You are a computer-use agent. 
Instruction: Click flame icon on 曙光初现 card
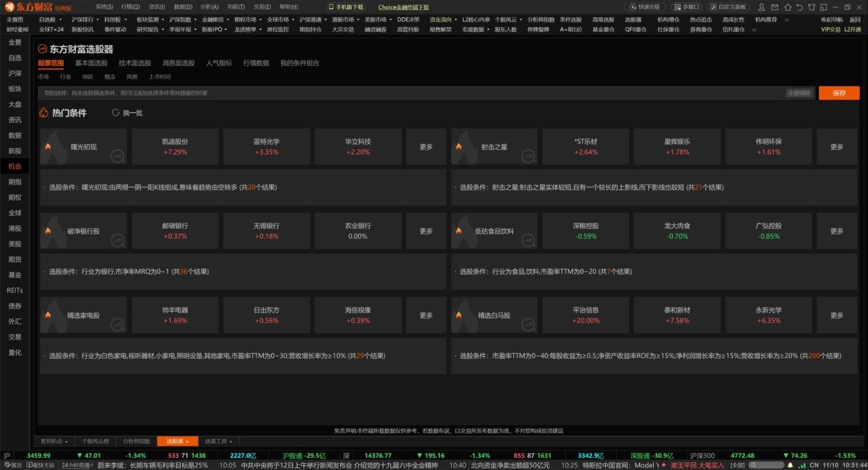pyautogui.click(x=48, y=147)
